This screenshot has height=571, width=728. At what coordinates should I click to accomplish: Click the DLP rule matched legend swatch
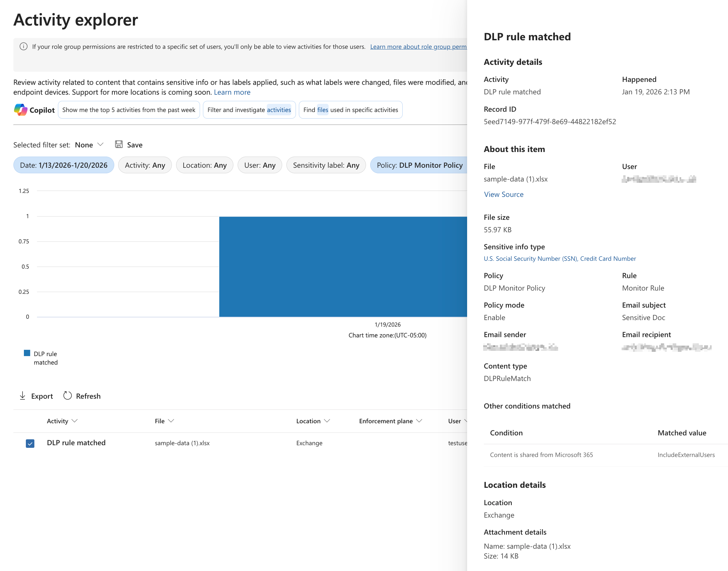pyautogui.click(x=27, y=353)
